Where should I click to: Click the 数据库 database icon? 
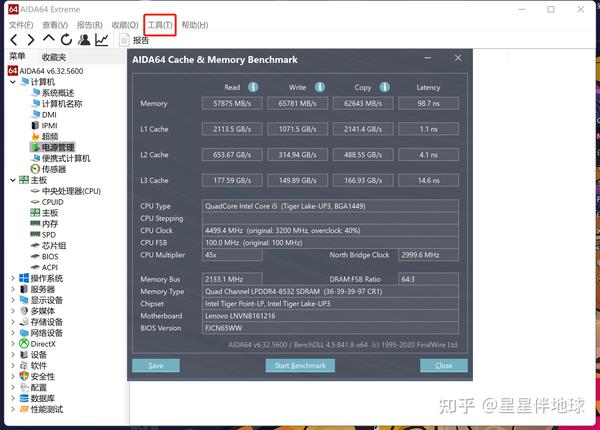(x=24, y=398)
